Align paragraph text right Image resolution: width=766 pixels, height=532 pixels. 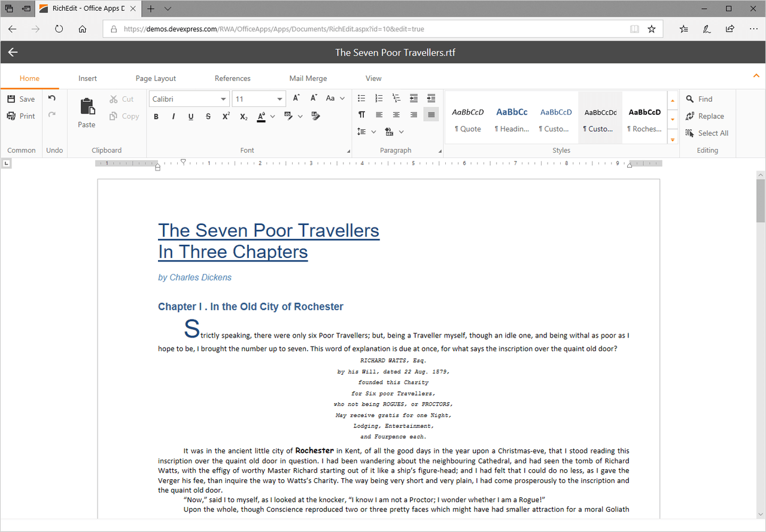point(414,114)
